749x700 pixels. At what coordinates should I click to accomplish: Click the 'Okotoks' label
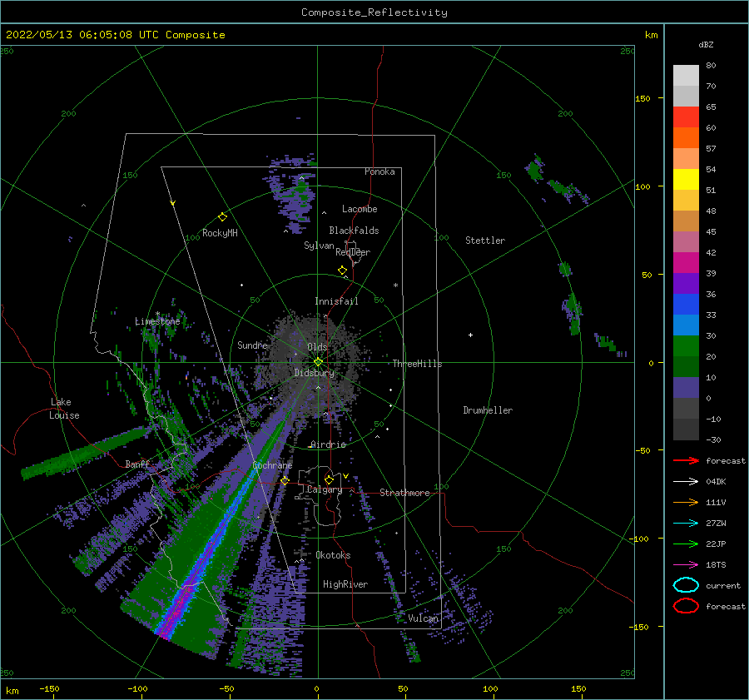coord(333,555)
